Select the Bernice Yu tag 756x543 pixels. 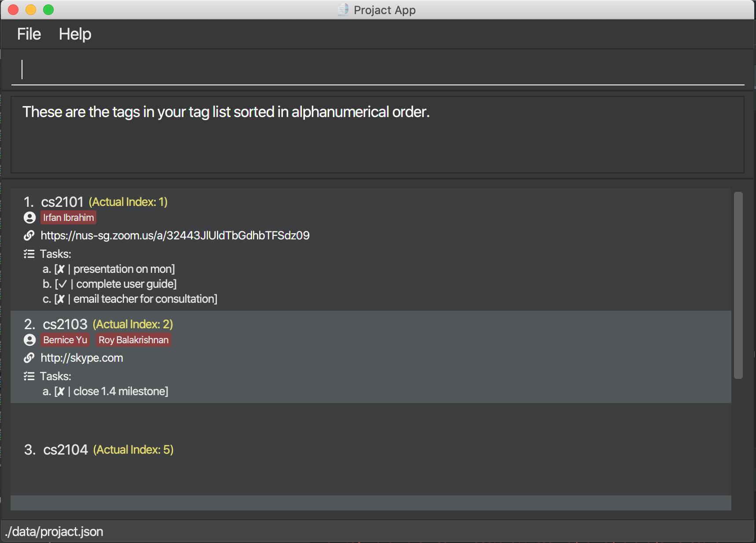[65, 340]
